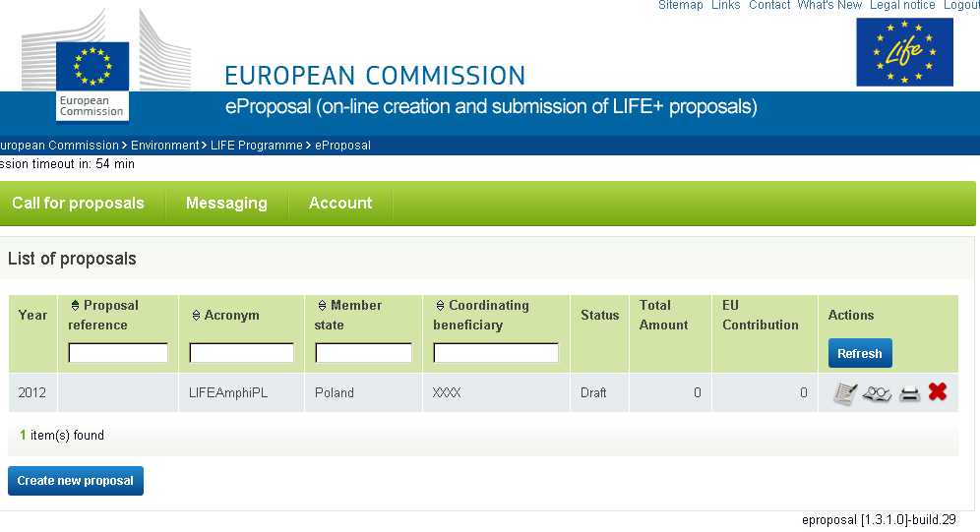Open the Messaging menu

pyautogui.click(x=226, y=203)
